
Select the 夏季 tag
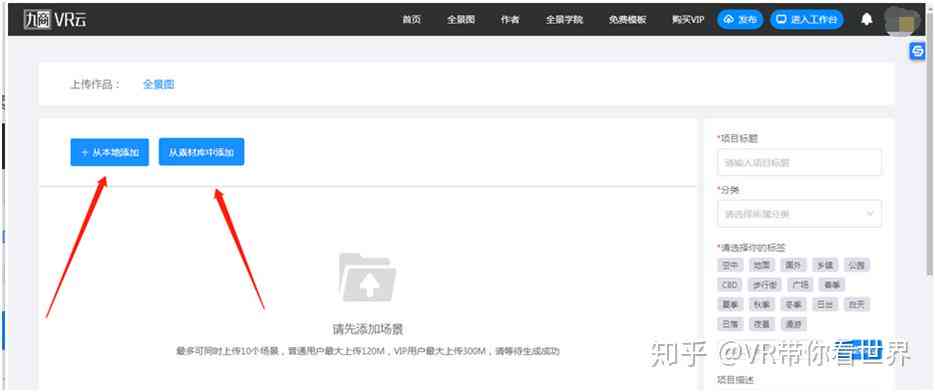pos(730,304)
